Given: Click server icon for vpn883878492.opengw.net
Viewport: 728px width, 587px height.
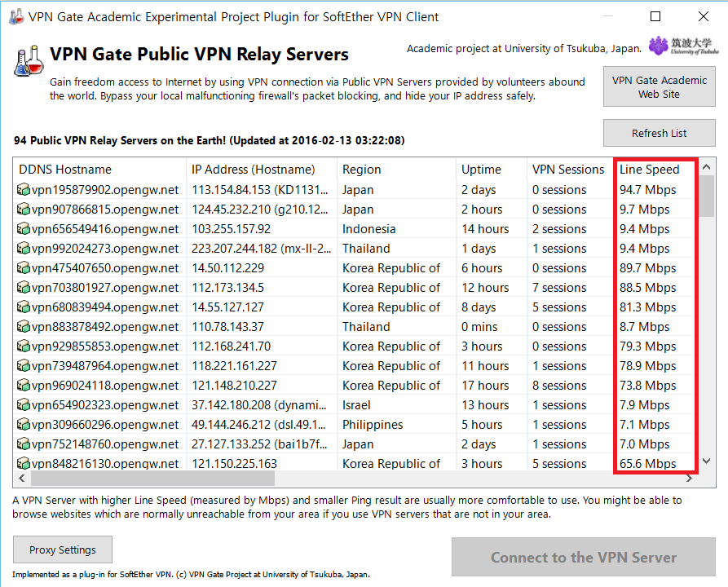Looking at the screenshot, I should pos(23,326).
